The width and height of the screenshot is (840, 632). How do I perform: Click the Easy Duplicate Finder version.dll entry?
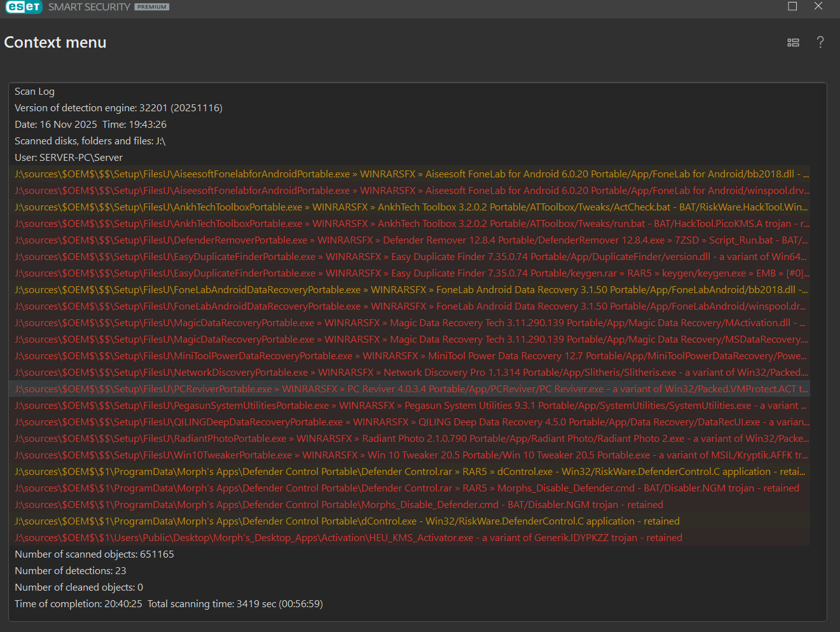[x=411, y=257]
